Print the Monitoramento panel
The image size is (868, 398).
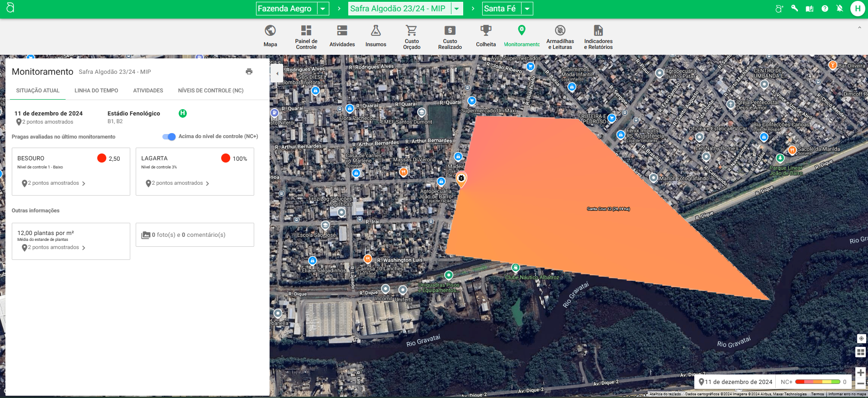249,72
